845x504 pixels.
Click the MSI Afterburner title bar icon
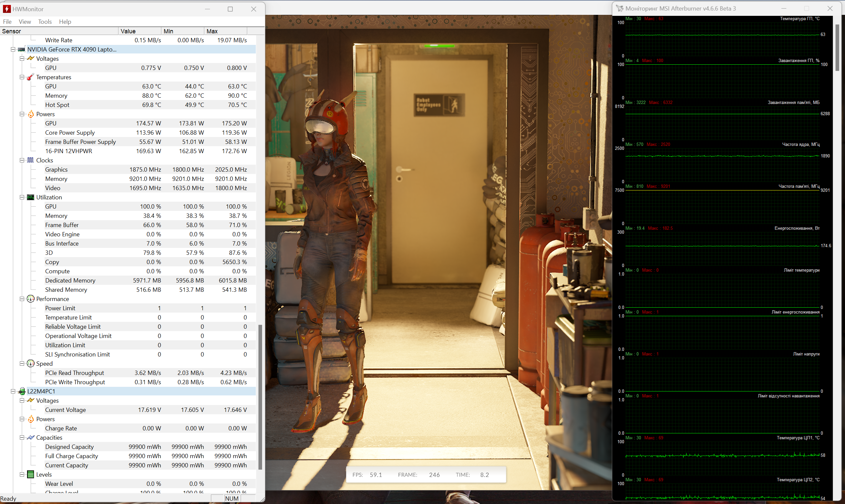pyautogui.click(x=620, y=9)
